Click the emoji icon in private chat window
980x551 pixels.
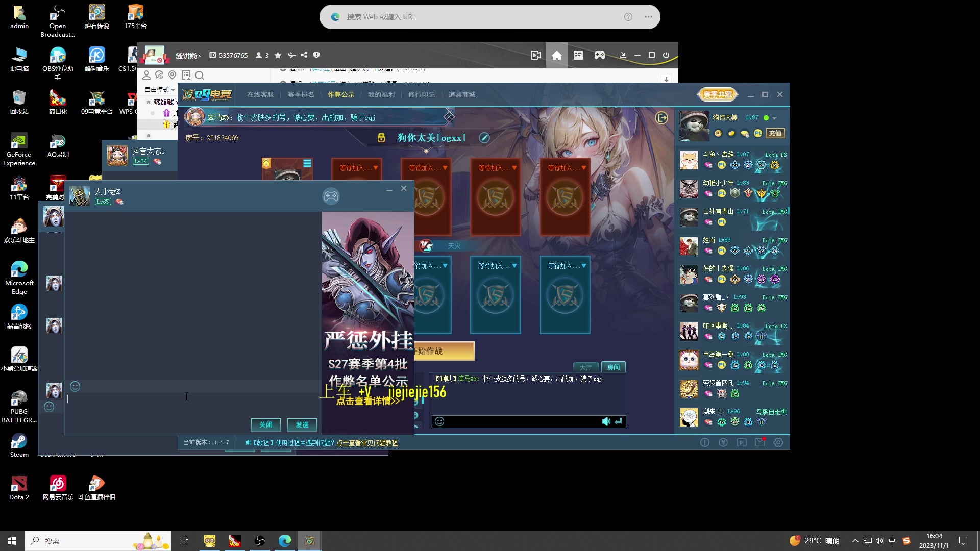[x=75, y=386]
